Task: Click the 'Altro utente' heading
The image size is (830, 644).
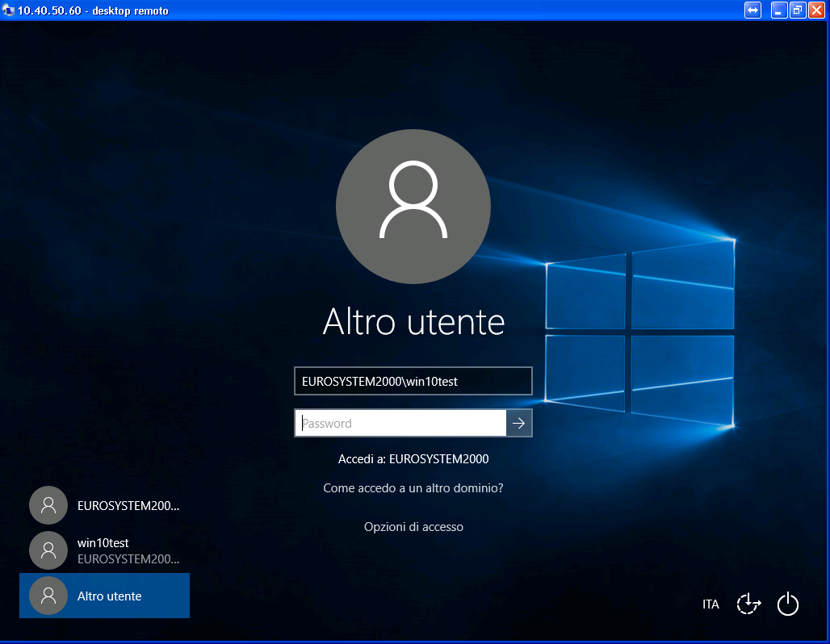Action: 413,321
